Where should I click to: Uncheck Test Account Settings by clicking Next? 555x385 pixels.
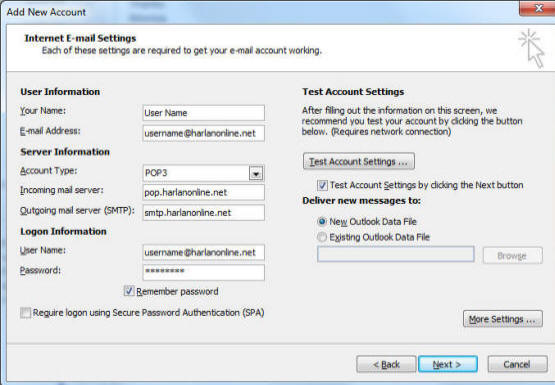click(x=322, y=185)
